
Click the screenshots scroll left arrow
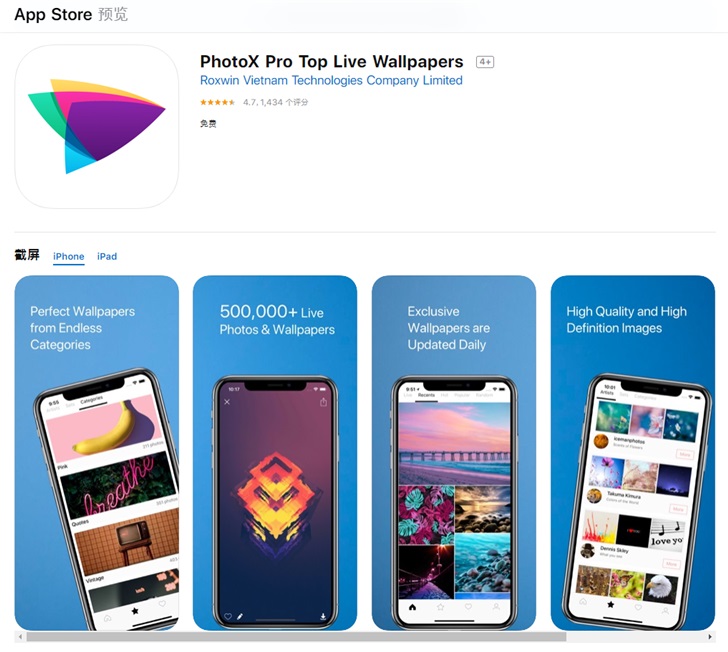(20, 637)
